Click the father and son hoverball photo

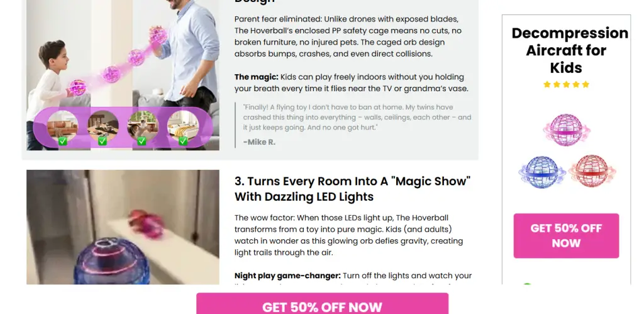[x=123, y=75]
